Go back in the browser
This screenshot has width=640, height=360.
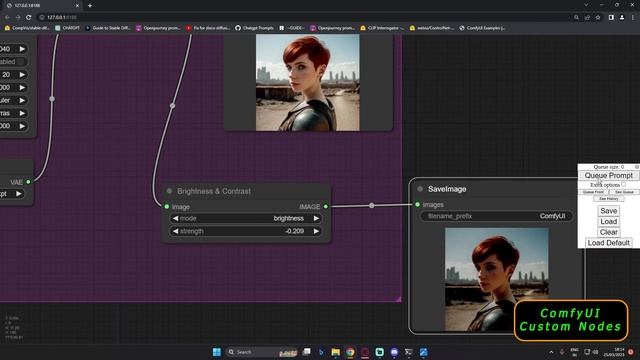point(7,17)
